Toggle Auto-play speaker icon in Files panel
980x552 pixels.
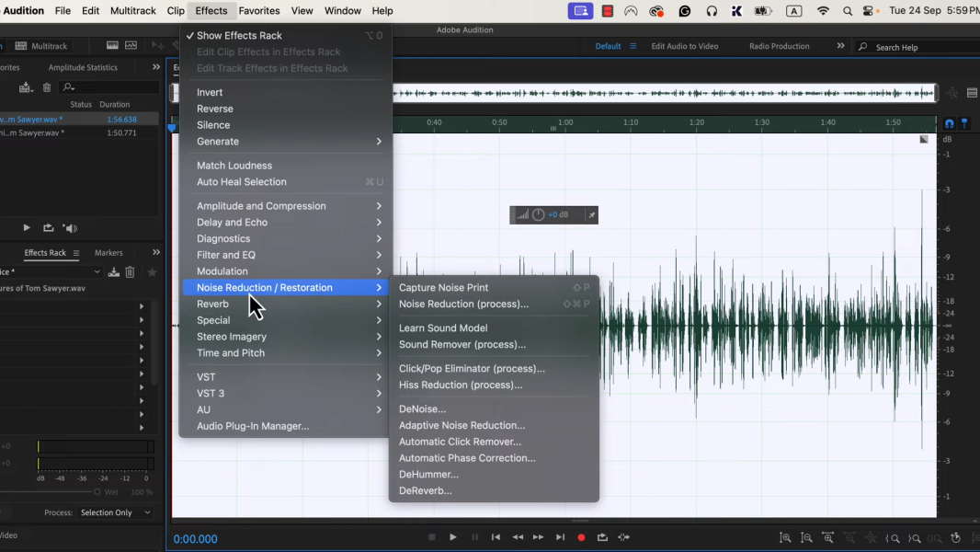[70, 228]
